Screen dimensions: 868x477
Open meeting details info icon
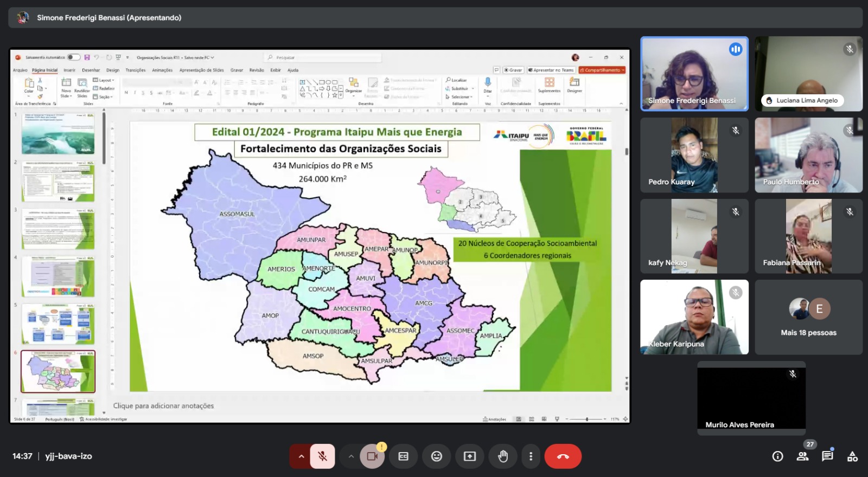(778, 456)
